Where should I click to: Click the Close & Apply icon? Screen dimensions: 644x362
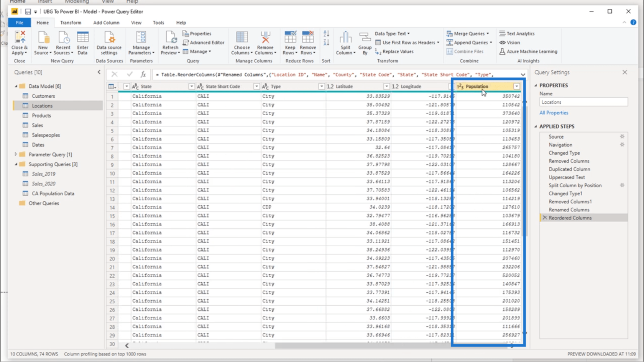[20, 38]
